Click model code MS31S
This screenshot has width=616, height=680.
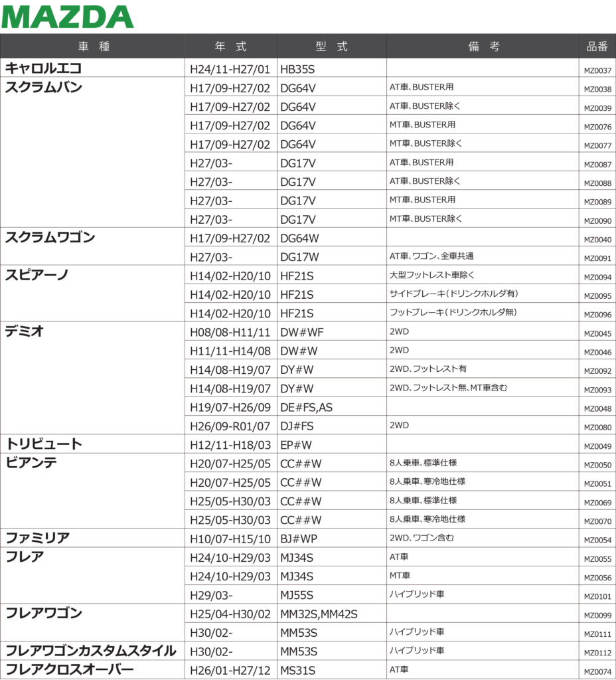coord(298,671)
